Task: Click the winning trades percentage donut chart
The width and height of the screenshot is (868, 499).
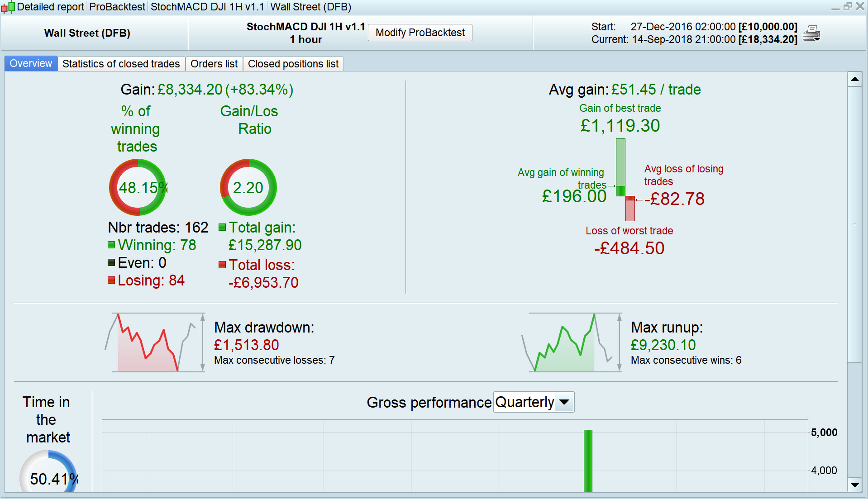Action: (x=138, y=187)
